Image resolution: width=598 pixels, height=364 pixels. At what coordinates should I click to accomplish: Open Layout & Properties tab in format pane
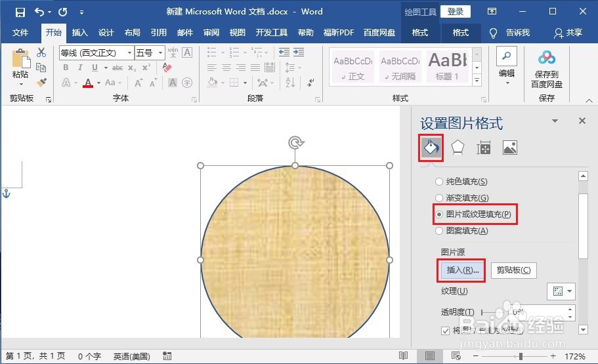click(x=484, y=148)
